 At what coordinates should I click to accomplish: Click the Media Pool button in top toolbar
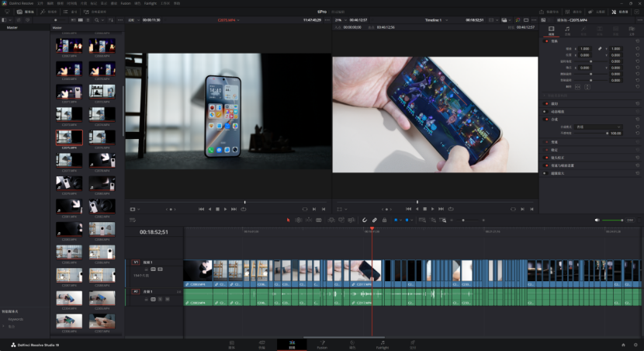click(25, 12)
